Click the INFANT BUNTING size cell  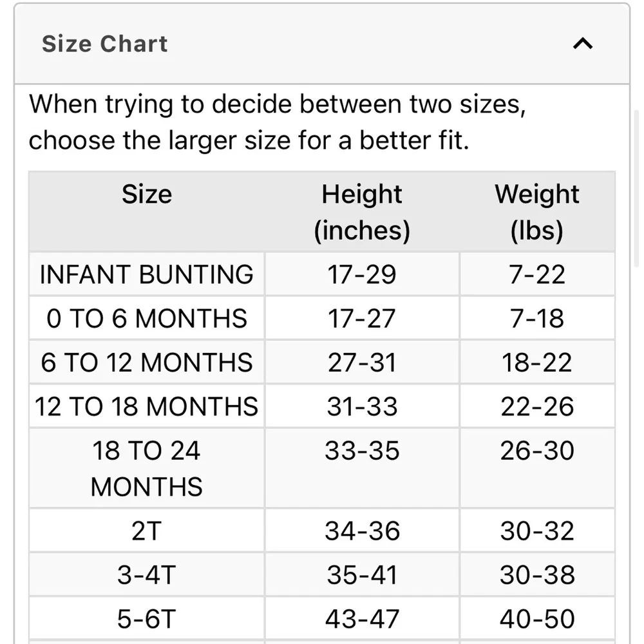click(x=147, y=274)
